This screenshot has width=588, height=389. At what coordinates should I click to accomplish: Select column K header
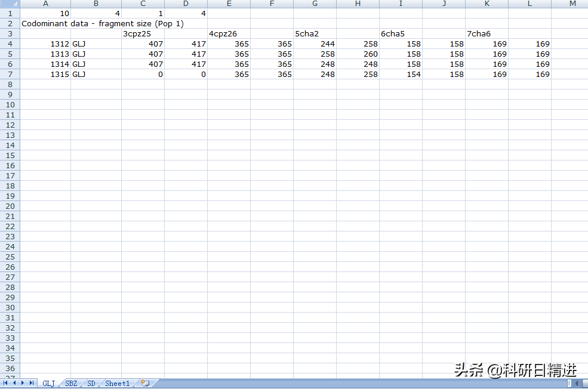[487, 4]
